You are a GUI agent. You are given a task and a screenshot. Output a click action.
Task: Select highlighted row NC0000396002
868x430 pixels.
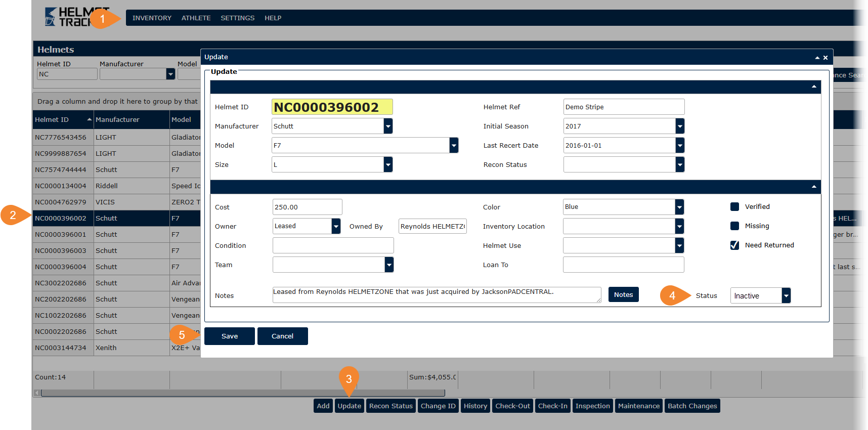coord(116,218)
